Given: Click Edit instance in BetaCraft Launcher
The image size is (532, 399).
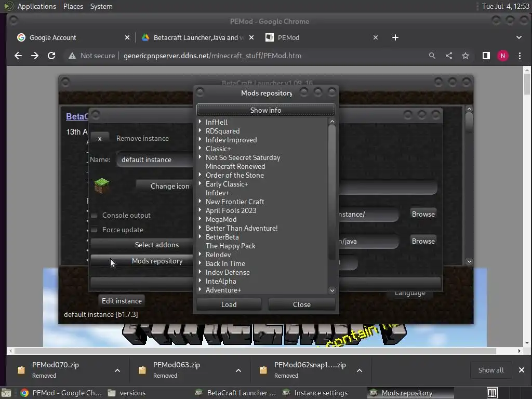Looking at the screenshot, I should coord(122,301).
